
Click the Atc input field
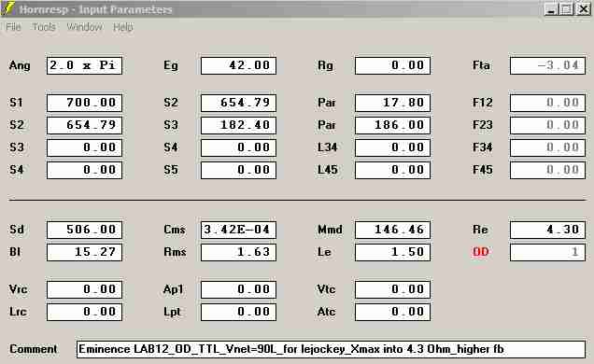tap(393, 312)
